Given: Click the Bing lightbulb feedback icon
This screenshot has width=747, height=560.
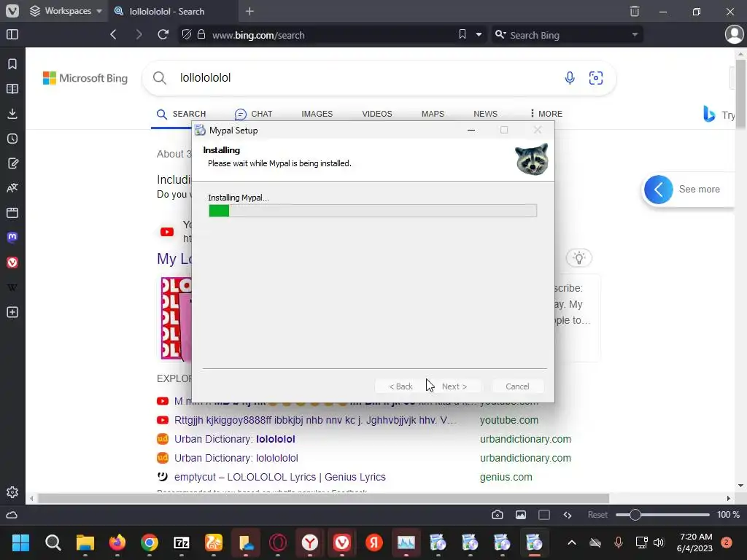Looking at the screenshot, I should (x=578, y=258).
